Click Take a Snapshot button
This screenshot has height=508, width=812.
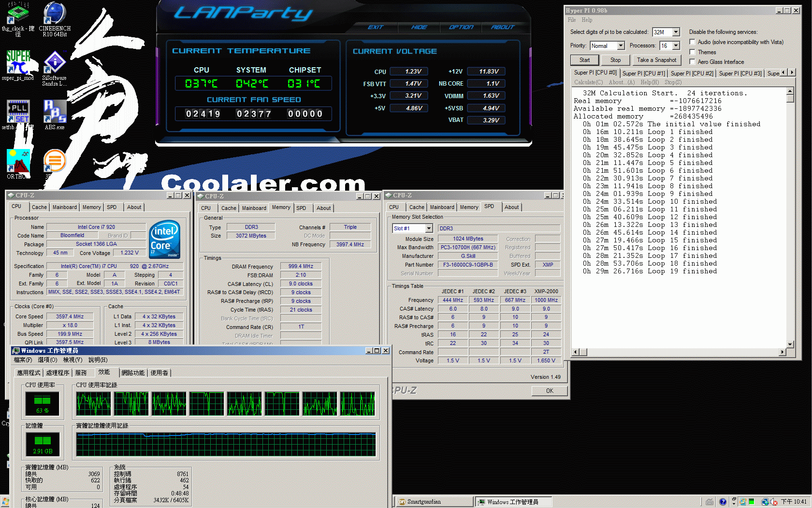tap(656, 60)
